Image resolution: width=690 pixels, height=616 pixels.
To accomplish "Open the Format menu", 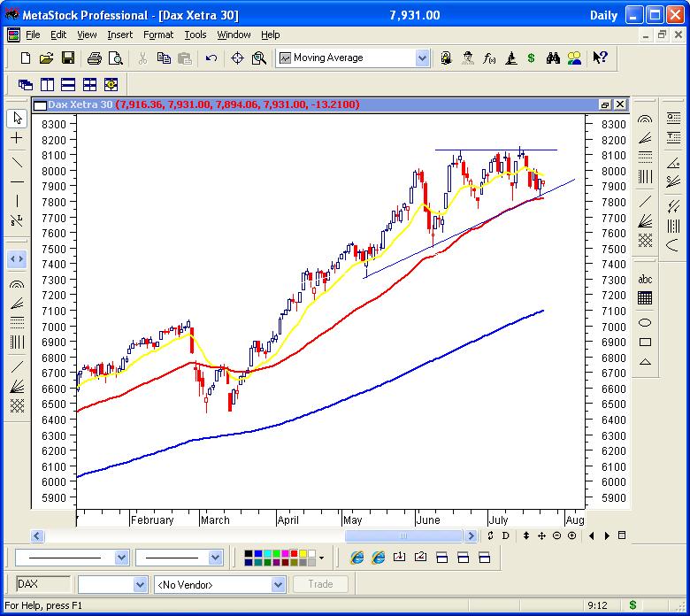I will 158,35.
